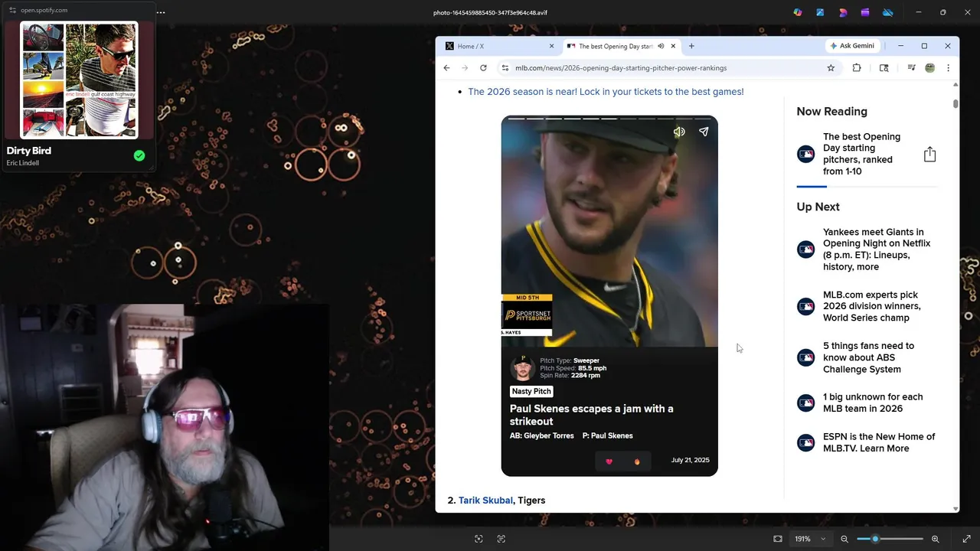980x551 pixels.
Task: Bookmark this page with the star icon
Action: click(x=831, y=68)
